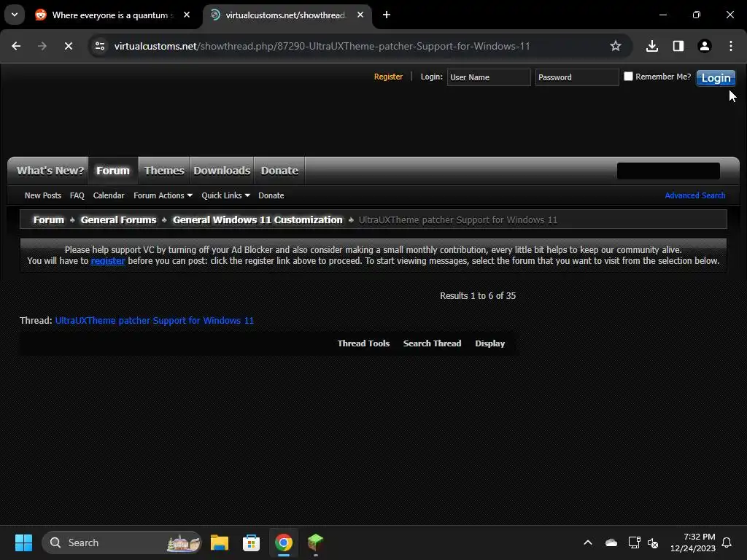The height and width of the screenshot is (560, 747).
Task: Click the address bar URL
Action: pos(322,46)
